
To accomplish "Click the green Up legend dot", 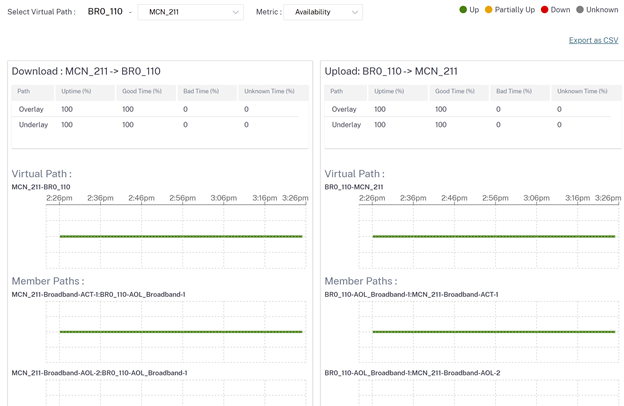I will pos(463,10).
